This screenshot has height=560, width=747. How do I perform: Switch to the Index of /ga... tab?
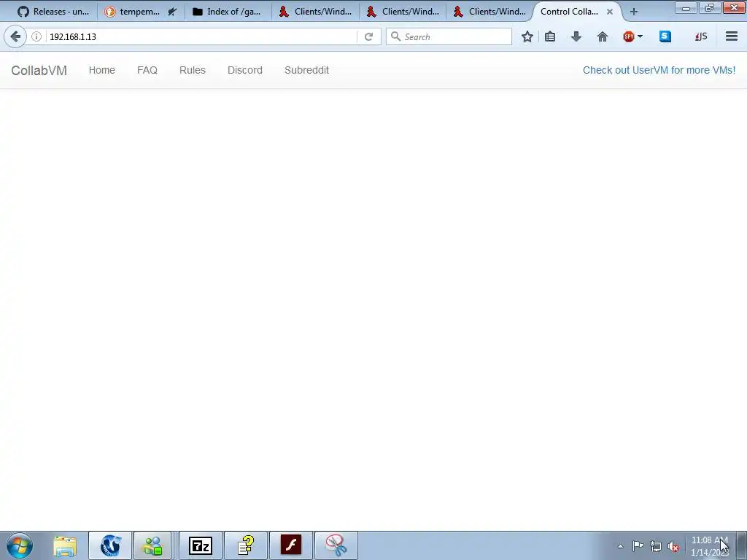tap(228, 12)
